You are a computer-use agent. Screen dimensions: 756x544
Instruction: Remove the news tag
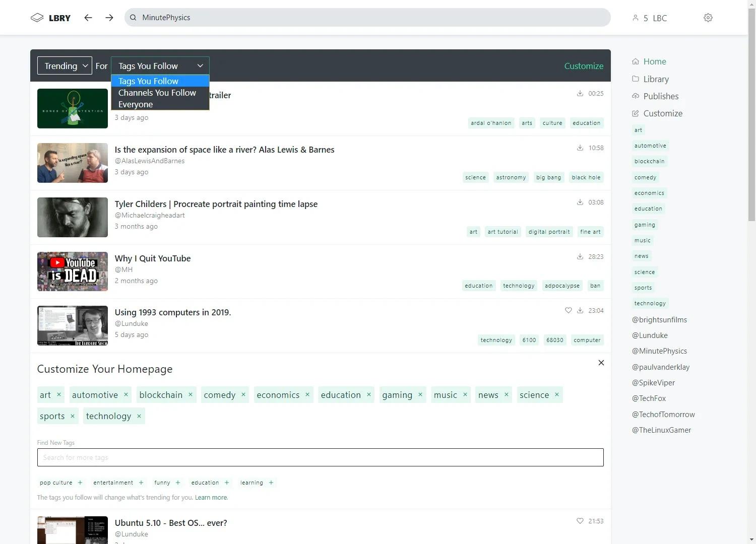[507, 394]
